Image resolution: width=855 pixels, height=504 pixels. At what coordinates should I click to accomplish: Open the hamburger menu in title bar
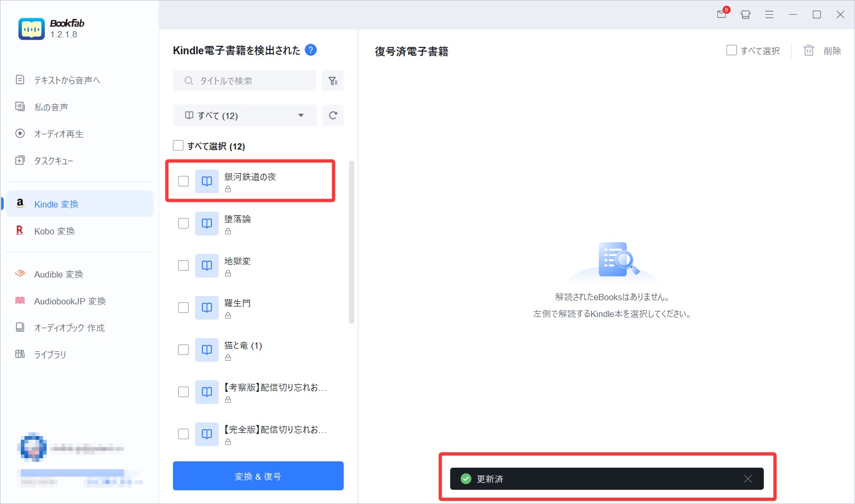coord(769,15)
